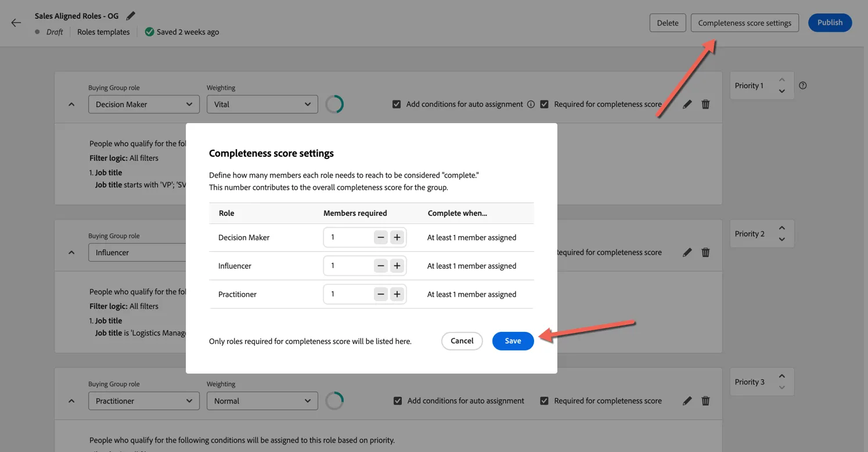868x452 pixels.
Task: Edit the Practitioner role pencil icon
Action: tap(687, 401)
